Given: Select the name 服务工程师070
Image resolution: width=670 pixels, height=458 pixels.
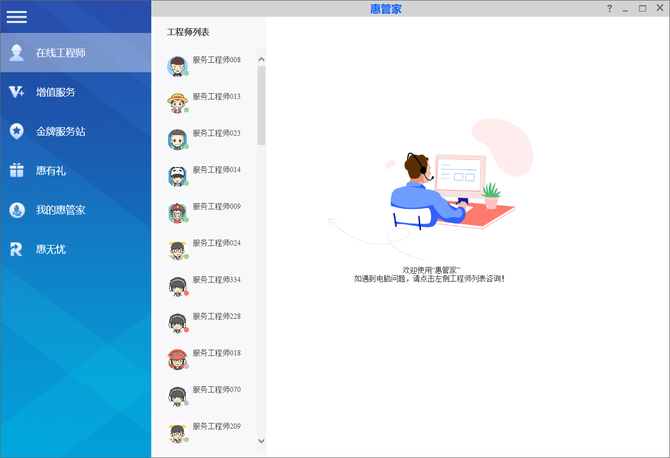Looking at the screenshot, I should click(x=217, y=390).
